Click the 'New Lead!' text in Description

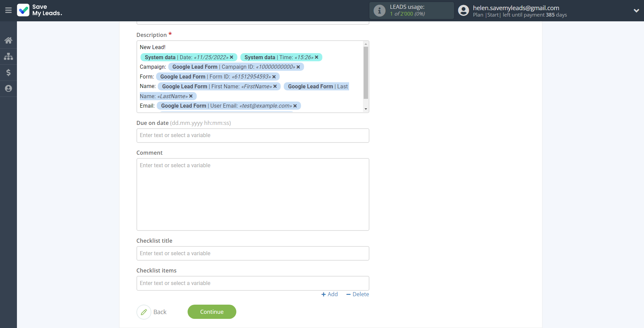pyautogui.click(x=153, y=47)
